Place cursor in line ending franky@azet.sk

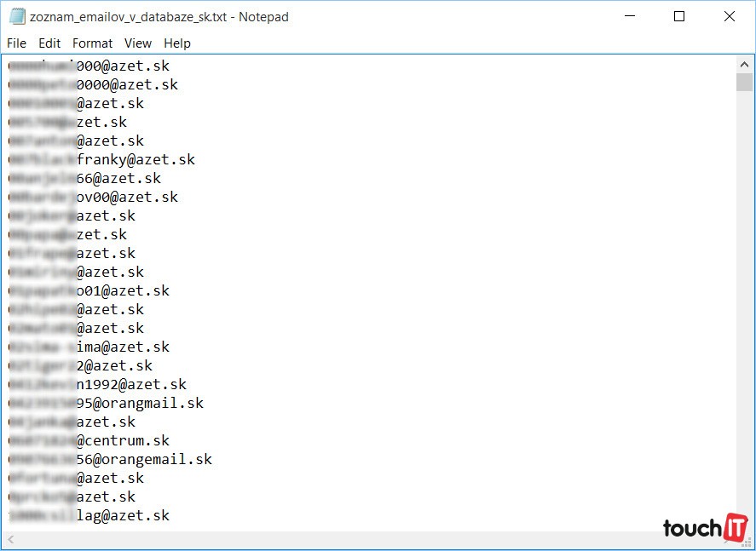coord(101,159)
